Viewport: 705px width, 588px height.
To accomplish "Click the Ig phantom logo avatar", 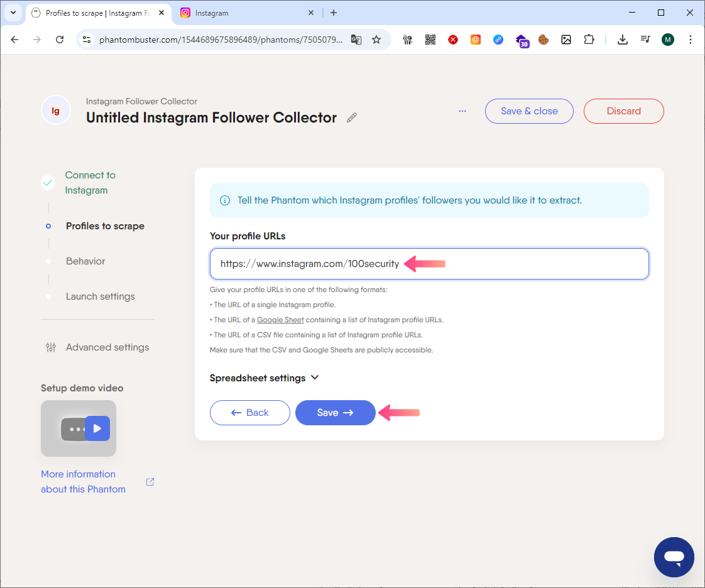I will click(56, 111).
